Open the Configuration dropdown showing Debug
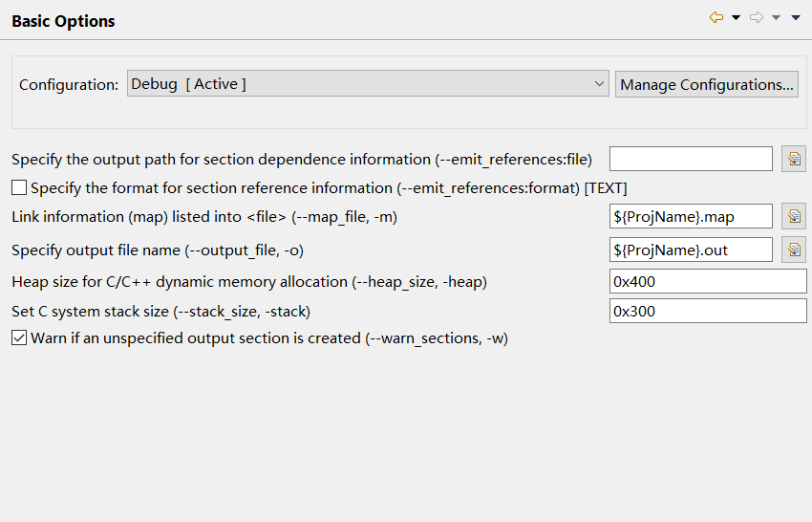 click(x=368, y=84)
